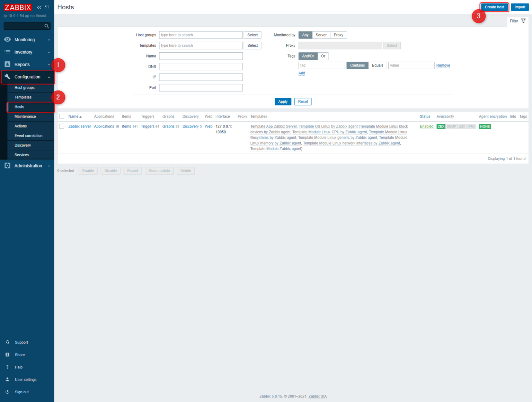The height and width of the screenshot is (402, 532).
Task: Click inside the DNS filter field
Action: coord(201,66)
